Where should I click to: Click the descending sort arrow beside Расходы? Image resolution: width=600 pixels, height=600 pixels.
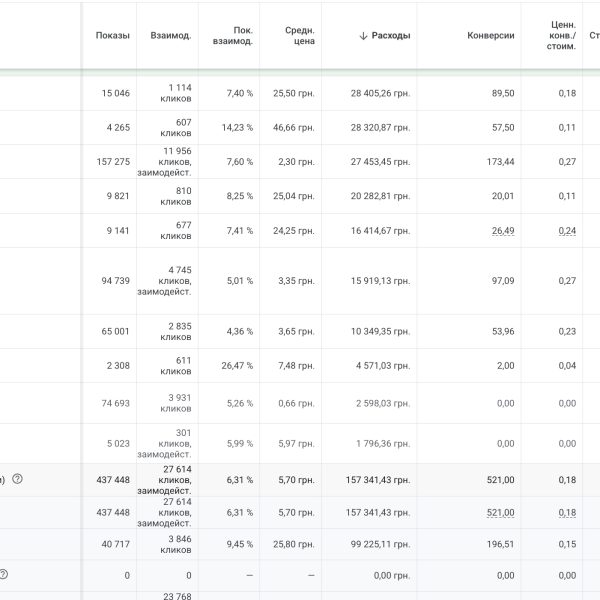[x=363, y=35]
